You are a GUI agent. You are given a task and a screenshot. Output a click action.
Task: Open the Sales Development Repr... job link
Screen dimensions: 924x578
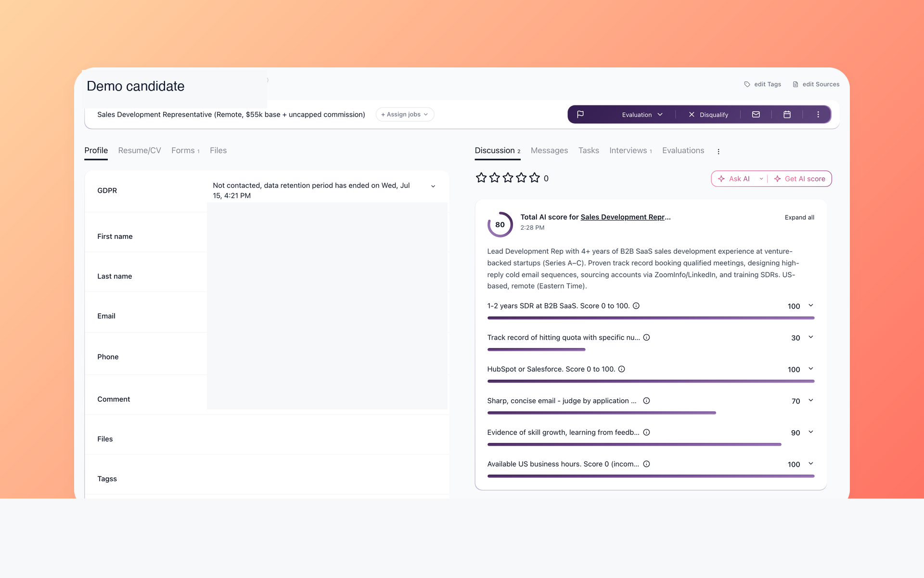coord(626,217)
